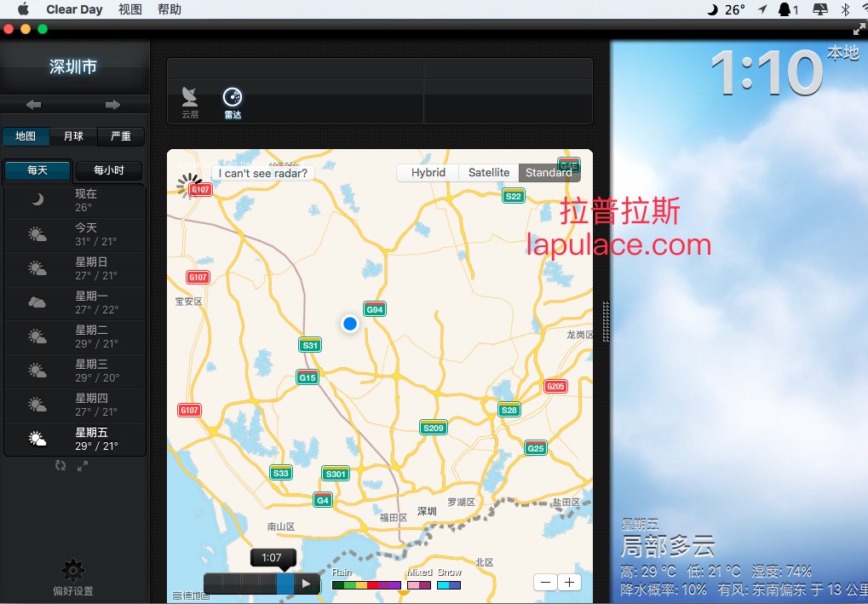Switch to the 地图 tab
Screen dimensions: 868x604
(x=26, y=136)
